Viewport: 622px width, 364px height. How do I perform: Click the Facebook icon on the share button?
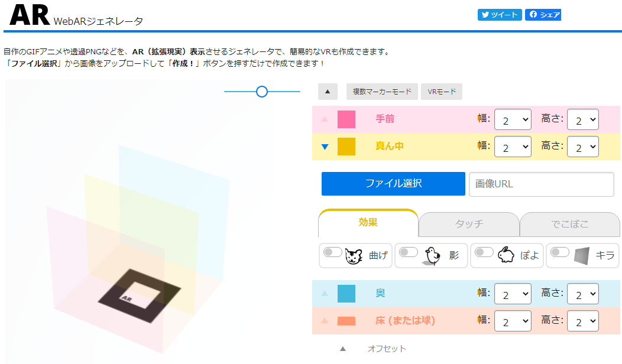pos(533,14)
